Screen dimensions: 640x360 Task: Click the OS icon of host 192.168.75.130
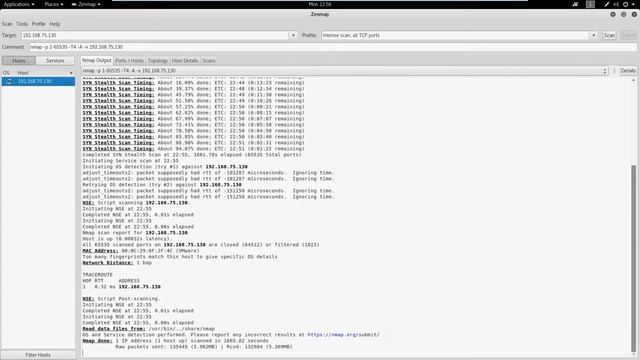[9, 82]
